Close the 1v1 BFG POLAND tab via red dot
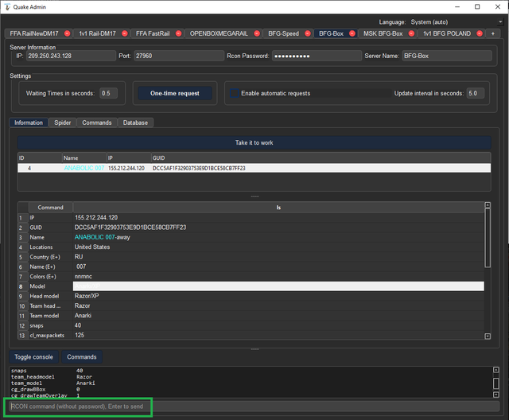This screenshot has height=420, width=509. tap(480, 33)
